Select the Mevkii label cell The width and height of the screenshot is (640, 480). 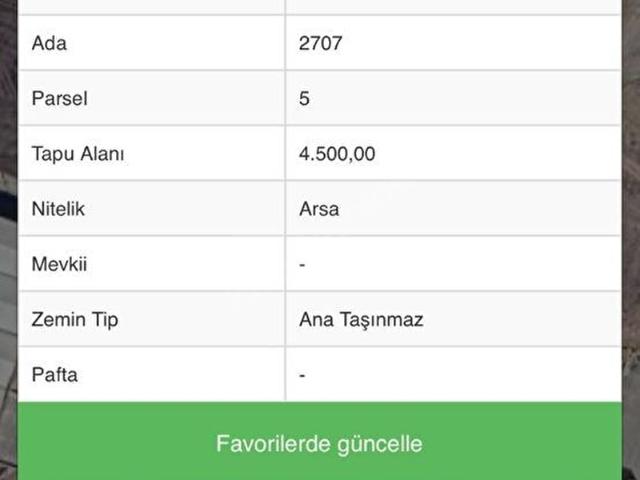coord(150,265)
